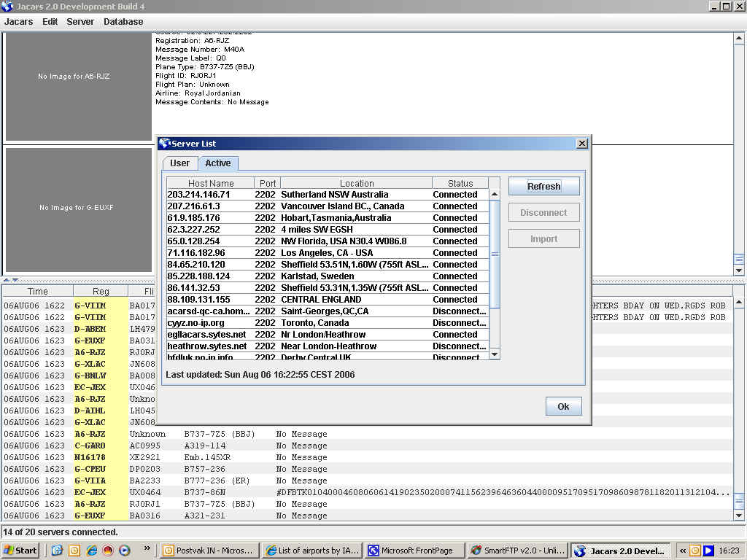Click Ok to close Server List

point(563,406)
